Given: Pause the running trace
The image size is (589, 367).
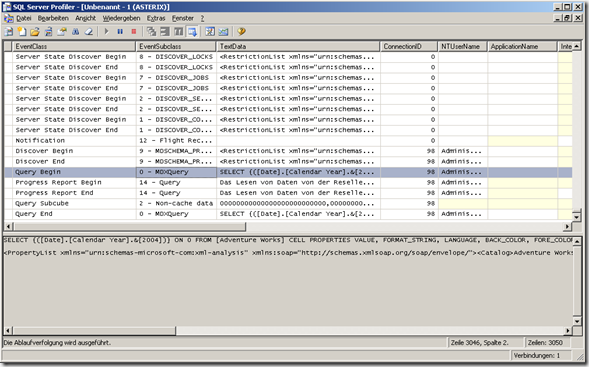Looking at the screenshot, I should (120, 32).
